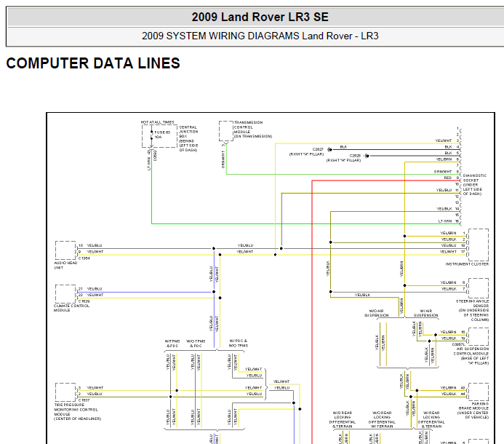This screenshot has width=504, height=444.
Task: Select connector label C1354
Action: [84, 258]
